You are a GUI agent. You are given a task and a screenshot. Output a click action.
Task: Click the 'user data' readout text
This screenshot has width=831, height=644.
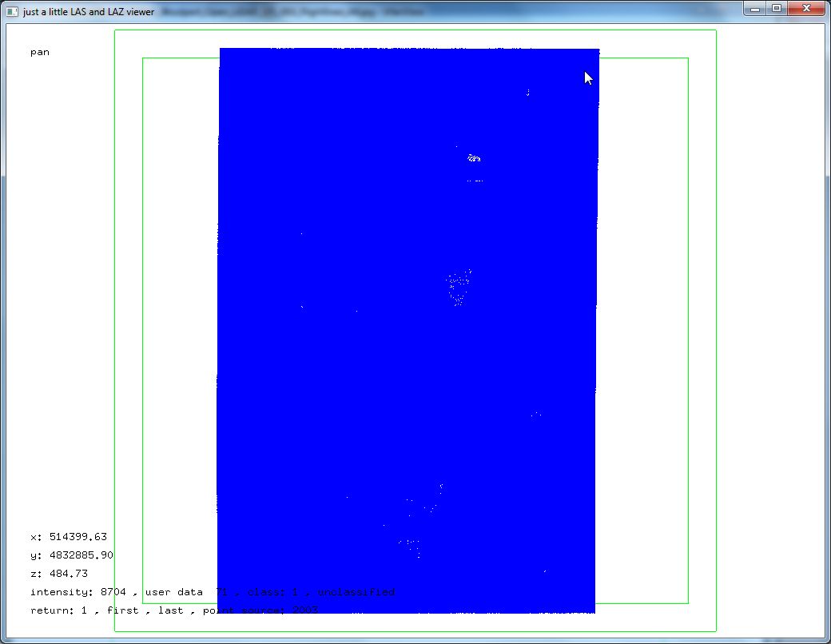pos(173,592)
